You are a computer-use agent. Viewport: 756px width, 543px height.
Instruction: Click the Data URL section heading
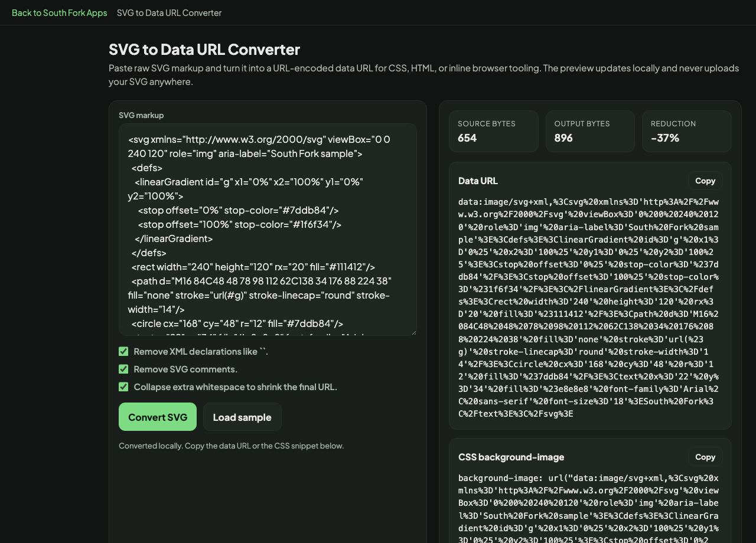pyautogui.click(x=478, y=181)
